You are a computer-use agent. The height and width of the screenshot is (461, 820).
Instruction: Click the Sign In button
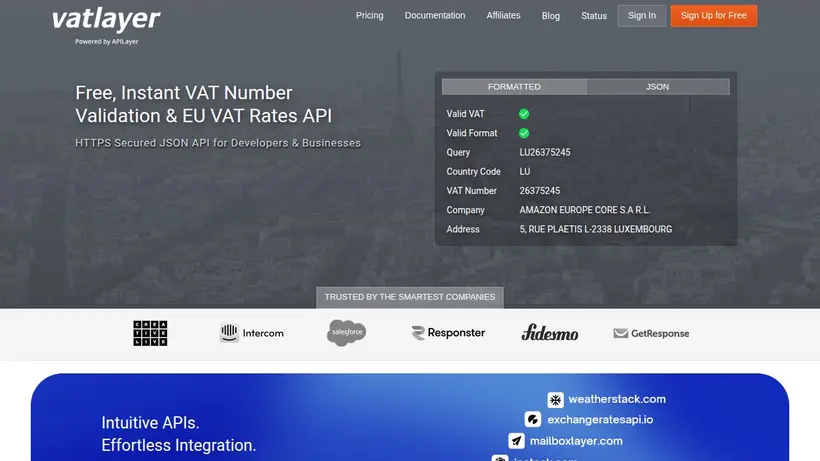[642, 16]
